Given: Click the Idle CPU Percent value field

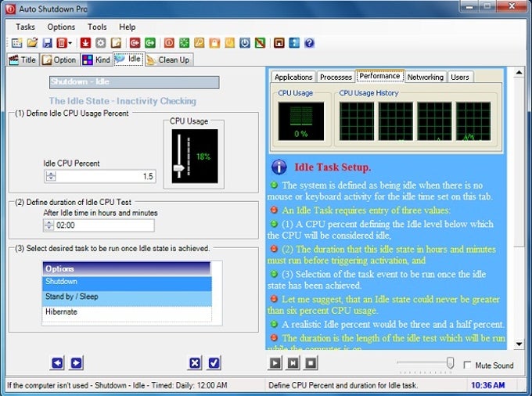Looking at the screenshot, I should click(100, 176).
